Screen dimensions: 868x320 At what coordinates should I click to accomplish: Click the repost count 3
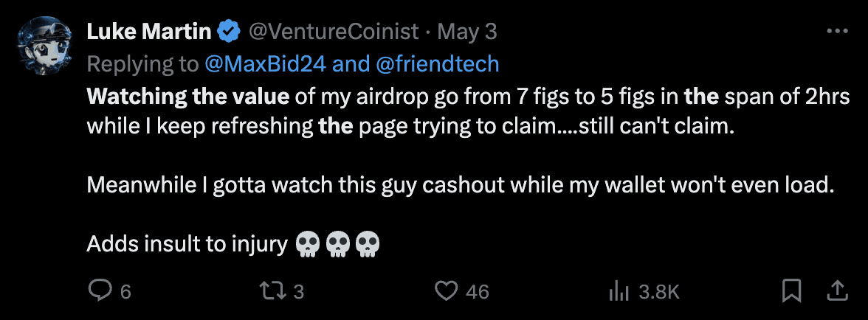(299, 292)
